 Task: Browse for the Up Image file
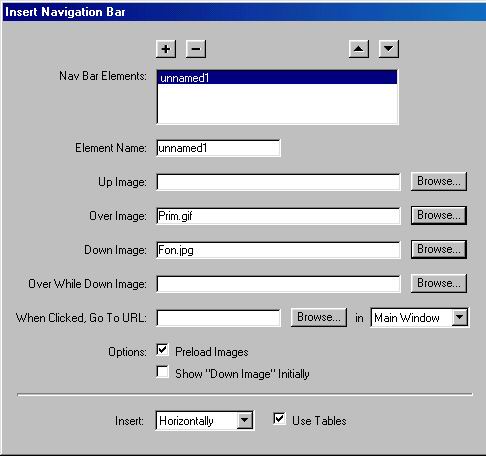click(x=439, y=181)
